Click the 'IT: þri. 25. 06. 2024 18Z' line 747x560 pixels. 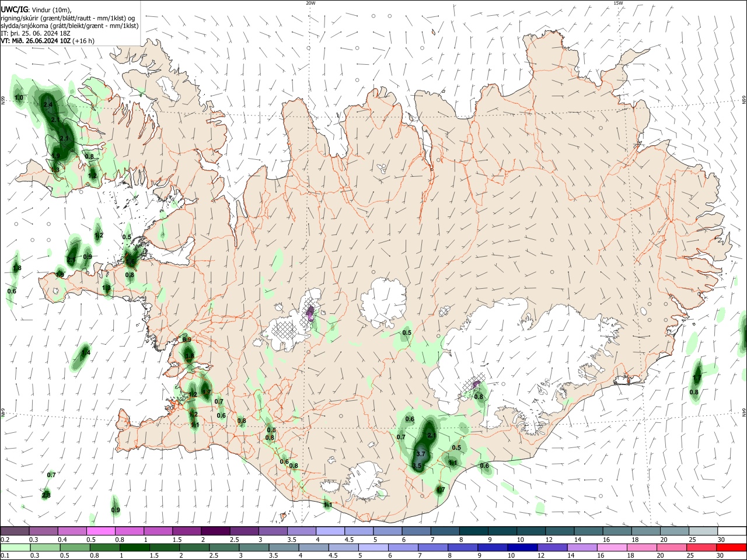tap(36, 33)
